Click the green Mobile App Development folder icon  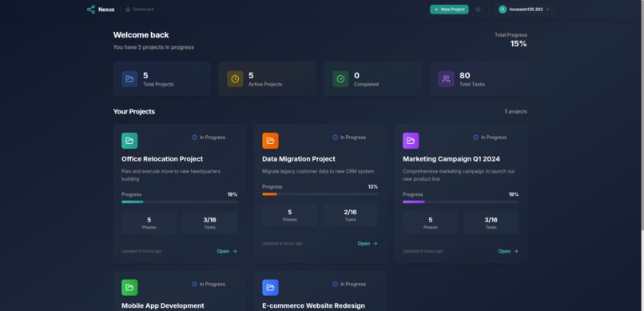(129, 288)
